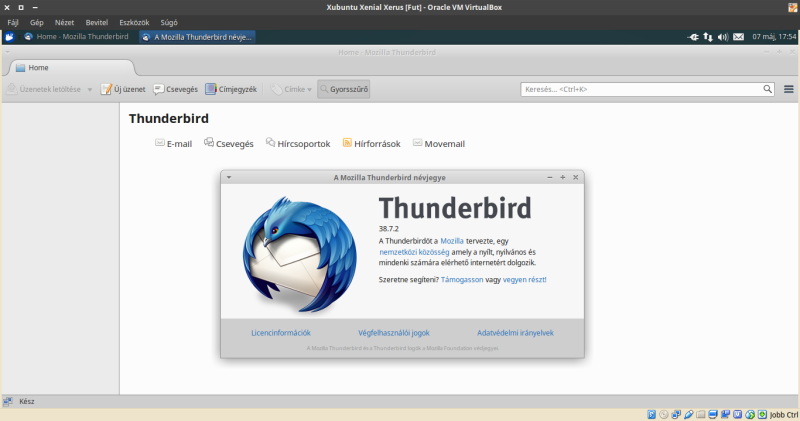Open the volume speaker tray icon
Image resolution: width=800 pixels, height=421 pixels.
722,37
